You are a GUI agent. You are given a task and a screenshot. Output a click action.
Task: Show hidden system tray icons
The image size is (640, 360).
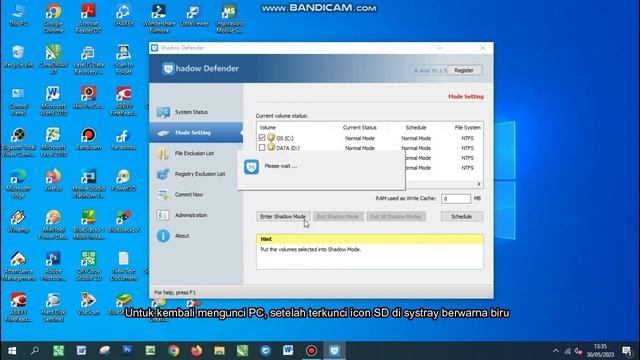click(556, 351)
